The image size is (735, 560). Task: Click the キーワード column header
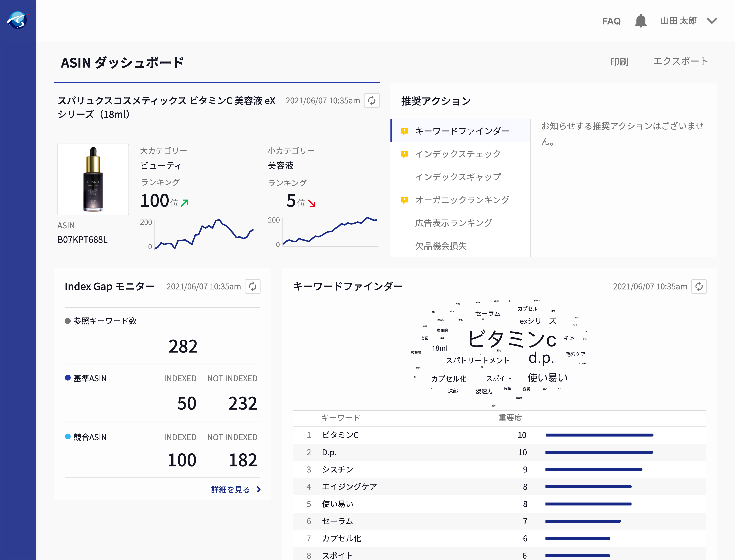tap(341, 418)
